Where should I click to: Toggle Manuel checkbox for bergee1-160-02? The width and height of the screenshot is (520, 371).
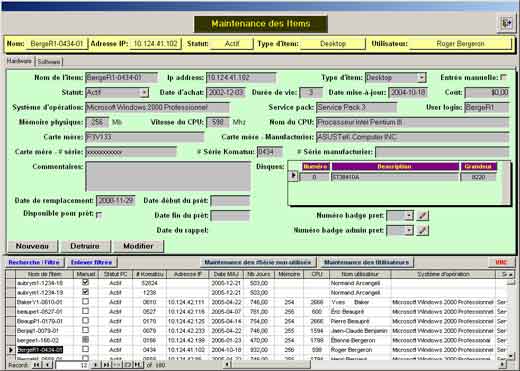click(x=86, y=339)
